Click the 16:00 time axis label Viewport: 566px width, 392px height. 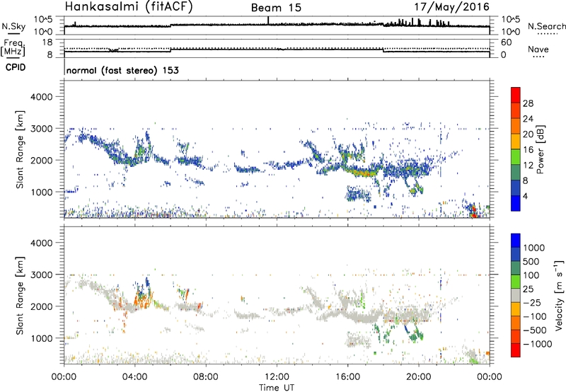pos(347,377)
